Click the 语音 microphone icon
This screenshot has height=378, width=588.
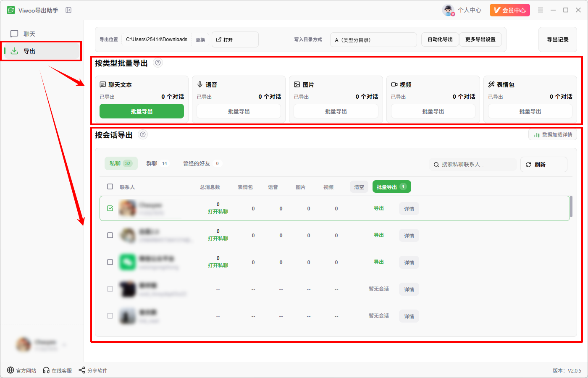pyautogui.click(x=200, y=84)
